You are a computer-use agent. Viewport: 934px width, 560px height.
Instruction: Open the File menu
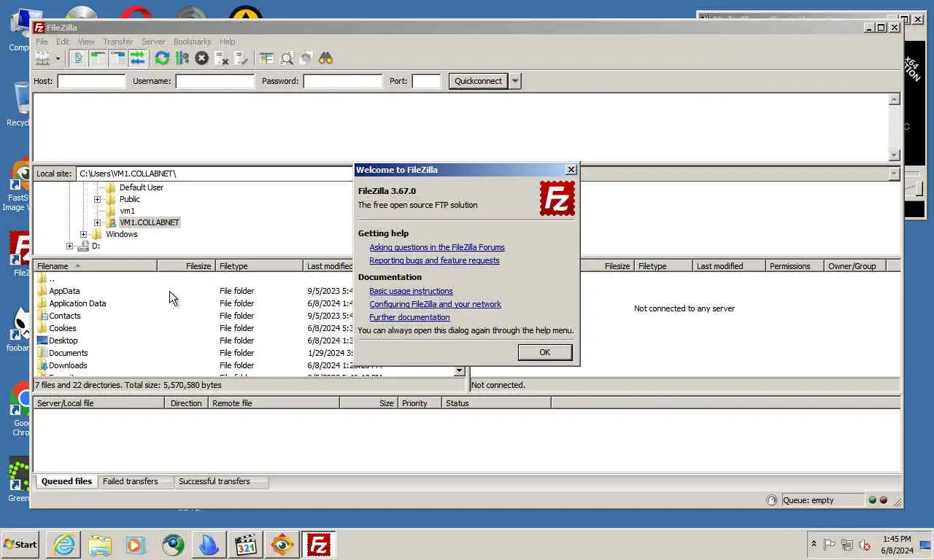(42, 42)
